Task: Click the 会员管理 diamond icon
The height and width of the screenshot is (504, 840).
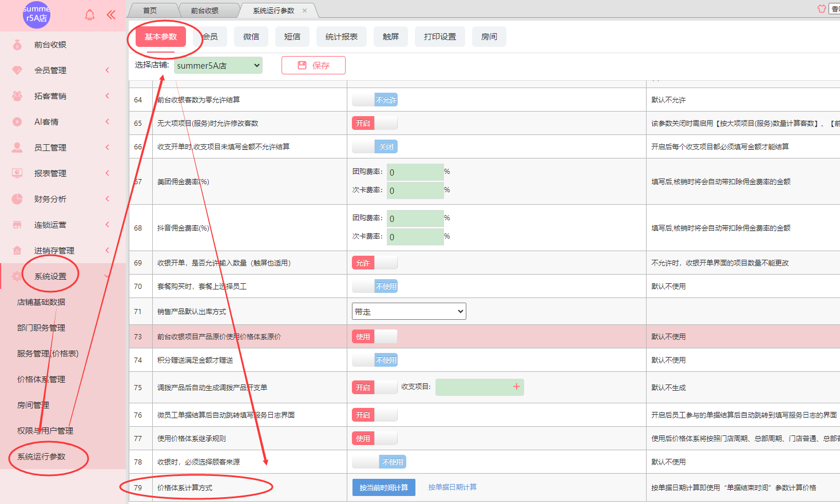Action: click(x=17, y=70)
